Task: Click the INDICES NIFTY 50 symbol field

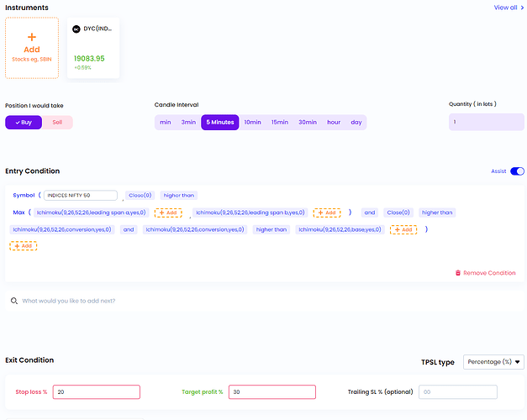Action: [x=81, y=195]
